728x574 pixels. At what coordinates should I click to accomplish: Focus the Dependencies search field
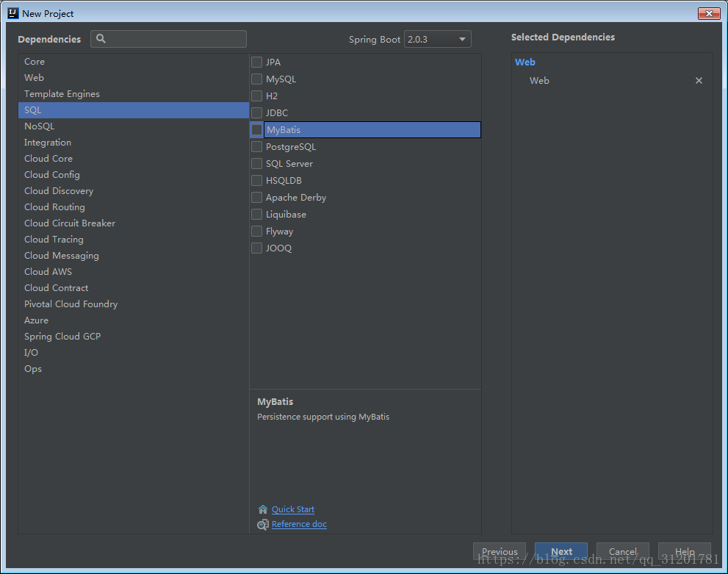coord(168,39)
